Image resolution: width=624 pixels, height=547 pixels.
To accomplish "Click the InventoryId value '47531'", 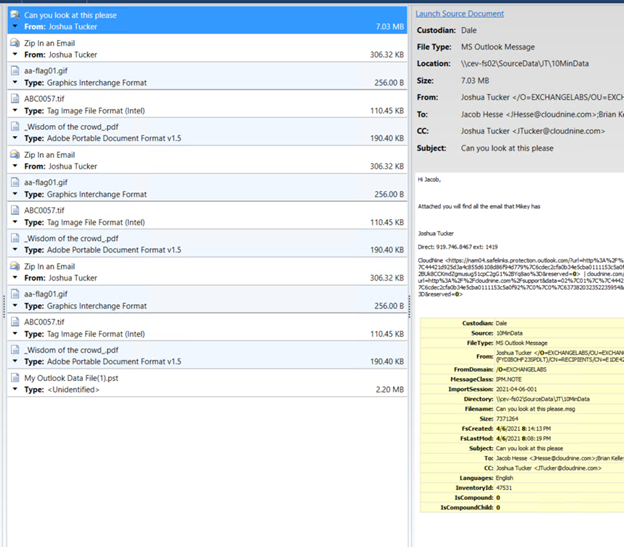I will pyautogui.click(x=504, y=488).
